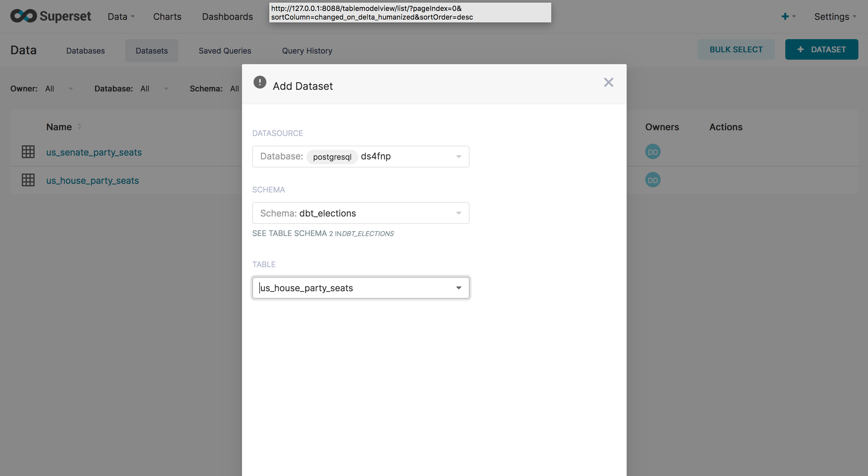Click the plus icon in top navbar

click(785, 16)
